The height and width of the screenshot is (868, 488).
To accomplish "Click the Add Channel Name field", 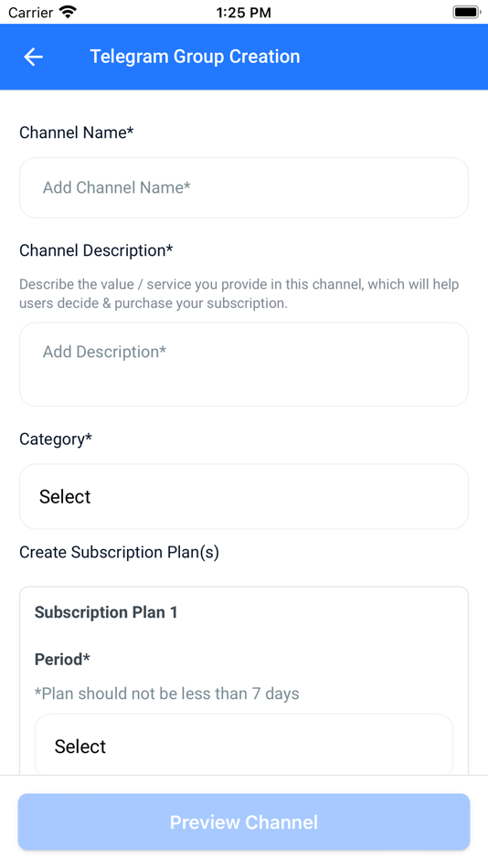I will click(244, 187).
